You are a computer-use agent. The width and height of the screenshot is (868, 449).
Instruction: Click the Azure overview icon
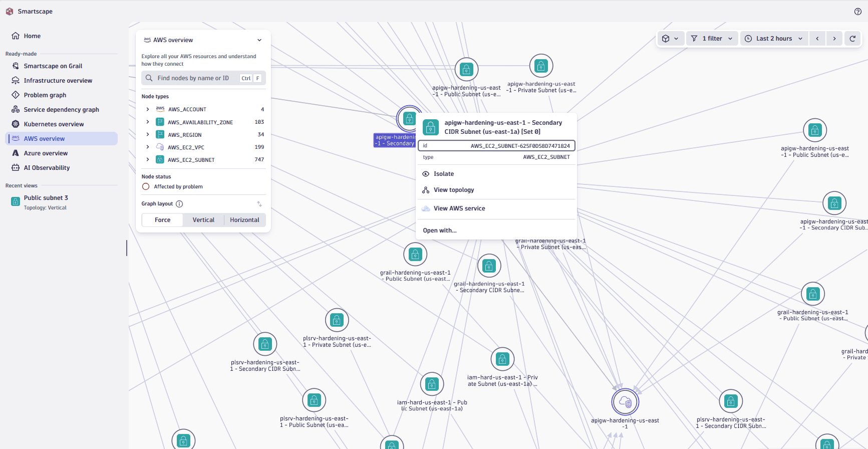(16, 153)
